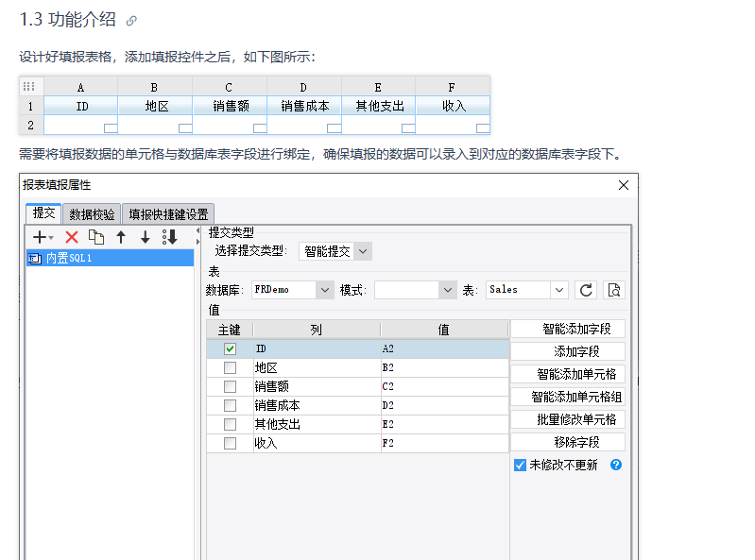
Task: Toggle the 未修改不更新 checkbox
Action: click(520, 466)
